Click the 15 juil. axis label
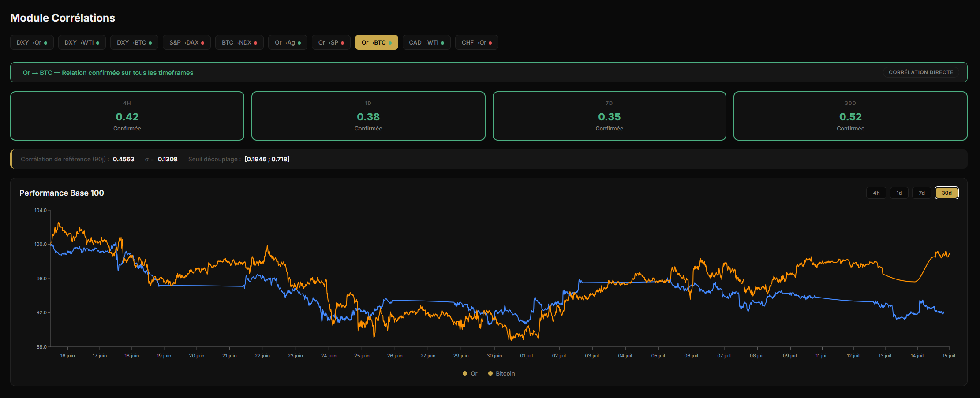 click(949, 356)
